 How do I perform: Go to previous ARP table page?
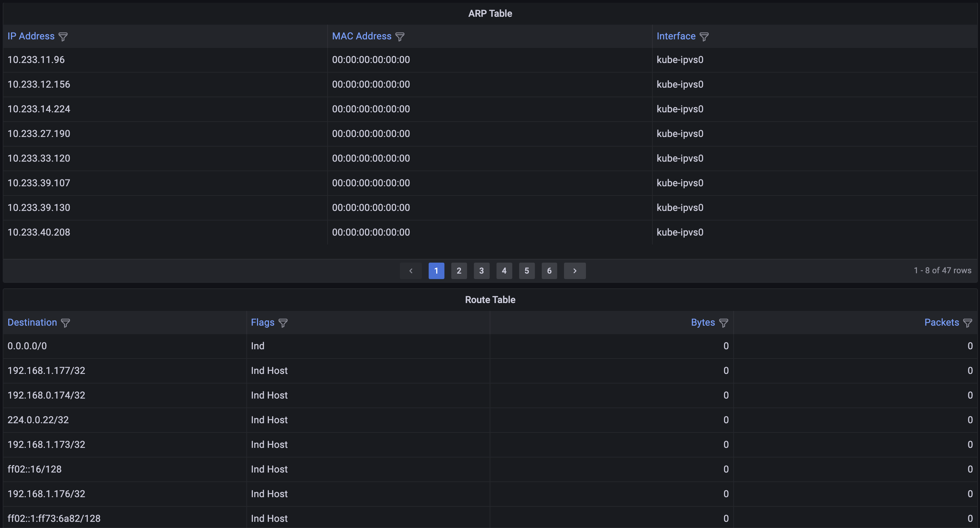[x=411, y=271]
